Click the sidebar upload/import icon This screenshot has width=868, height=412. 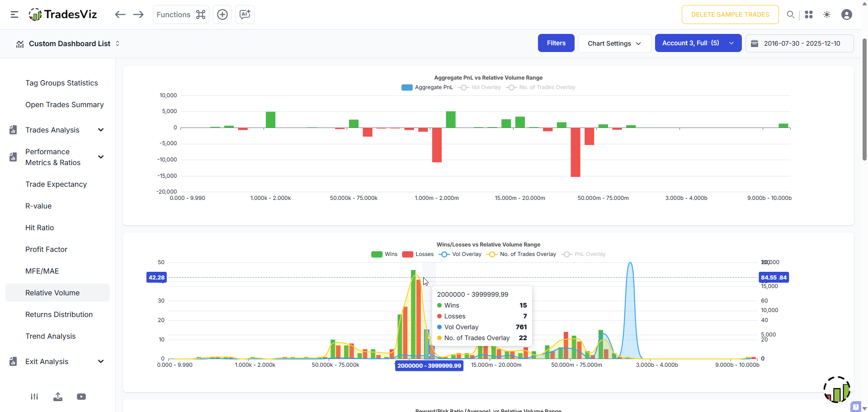(58, 397)
